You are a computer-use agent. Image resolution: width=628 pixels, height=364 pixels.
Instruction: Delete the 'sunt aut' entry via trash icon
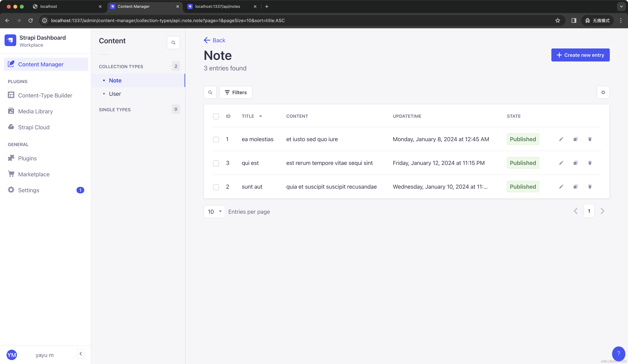pyautogui.click(x=590, y=187)
